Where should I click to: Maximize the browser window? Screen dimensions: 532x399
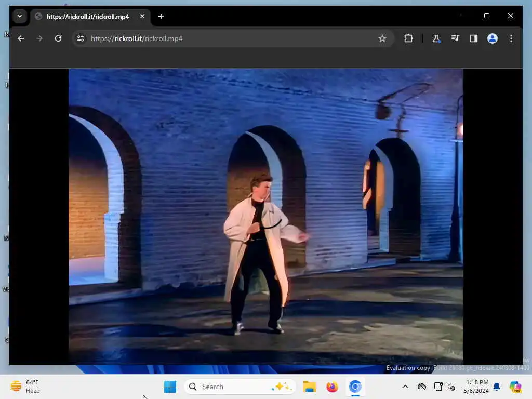tap(486, 16)
